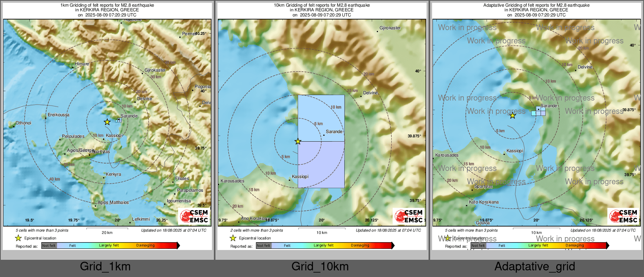
Task: Click the 'Karousades' label on the 10km map
Action: click(x=232, y=181)
